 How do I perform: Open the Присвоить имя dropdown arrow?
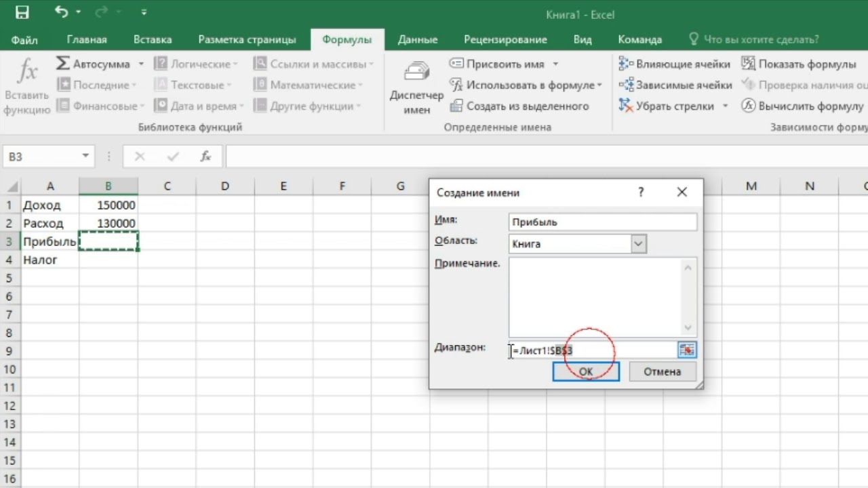[x=555, y=64]
